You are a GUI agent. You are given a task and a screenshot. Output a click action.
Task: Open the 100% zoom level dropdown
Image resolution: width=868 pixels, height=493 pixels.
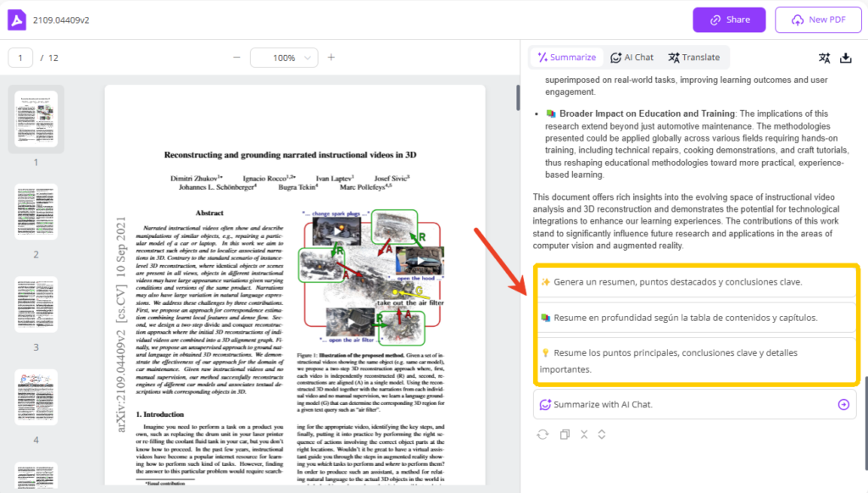(284, 57)
